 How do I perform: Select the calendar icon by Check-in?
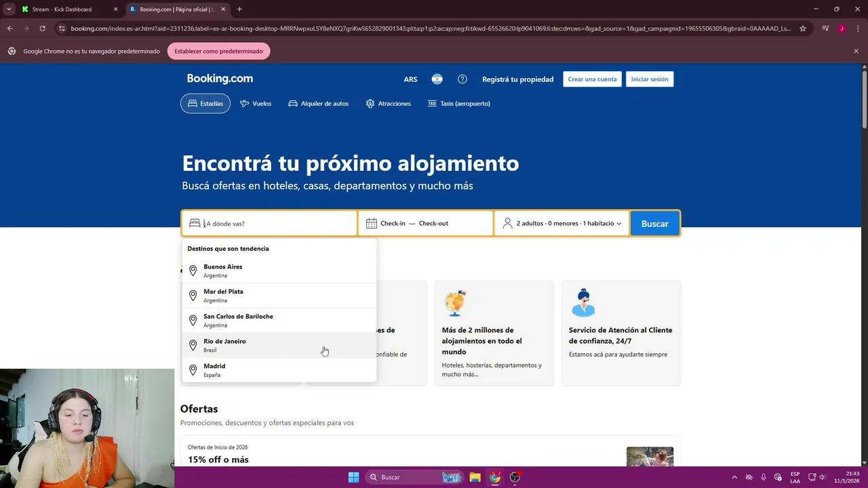(372, 224)
